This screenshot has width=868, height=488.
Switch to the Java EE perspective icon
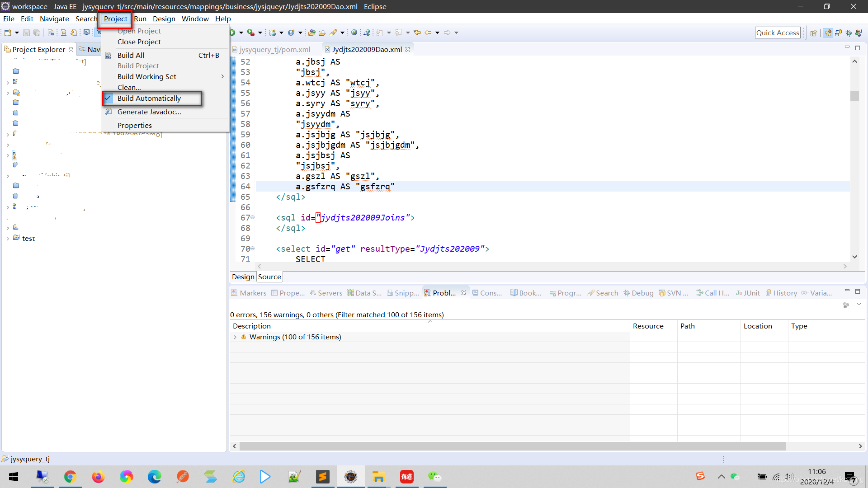pos(829,33)
